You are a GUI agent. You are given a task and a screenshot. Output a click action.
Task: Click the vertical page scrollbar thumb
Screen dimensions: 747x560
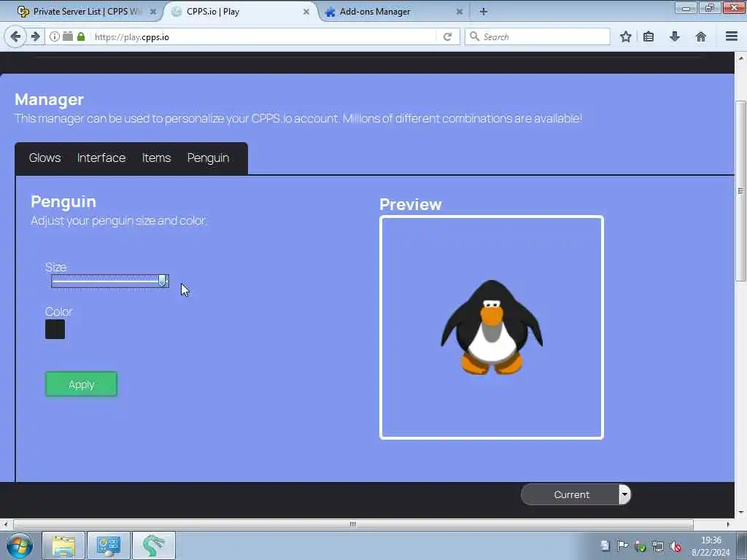(740, 190)
